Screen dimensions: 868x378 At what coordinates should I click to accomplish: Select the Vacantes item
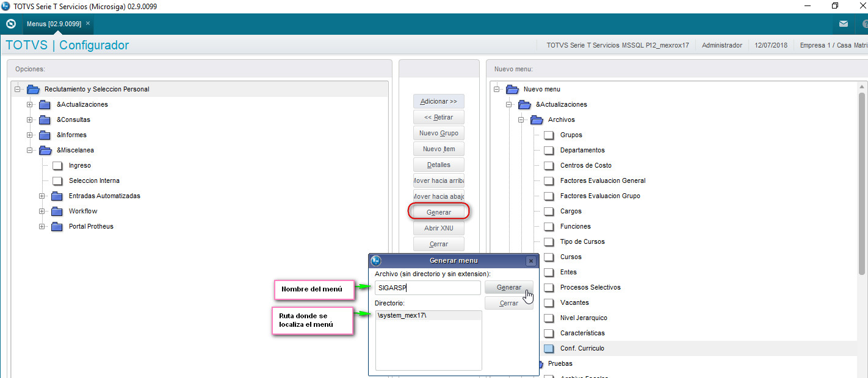(574, 302)
